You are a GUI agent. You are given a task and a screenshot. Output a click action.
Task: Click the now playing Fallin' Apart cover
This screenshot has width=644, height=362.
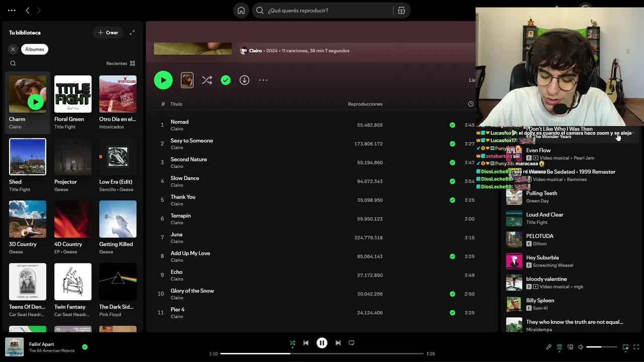[15, 347]
